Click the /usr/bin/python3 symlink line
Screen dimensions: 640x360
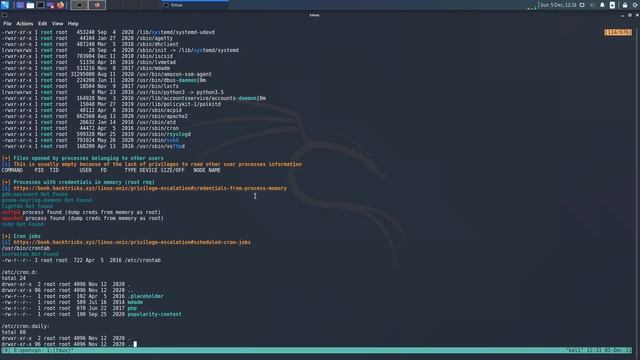[113, 92]
